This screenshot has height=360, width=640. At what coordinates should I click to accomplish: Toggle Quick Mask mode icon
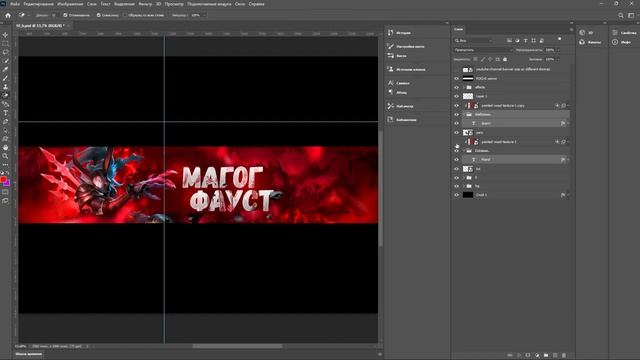pyautogui.click(x=5, y=192)
